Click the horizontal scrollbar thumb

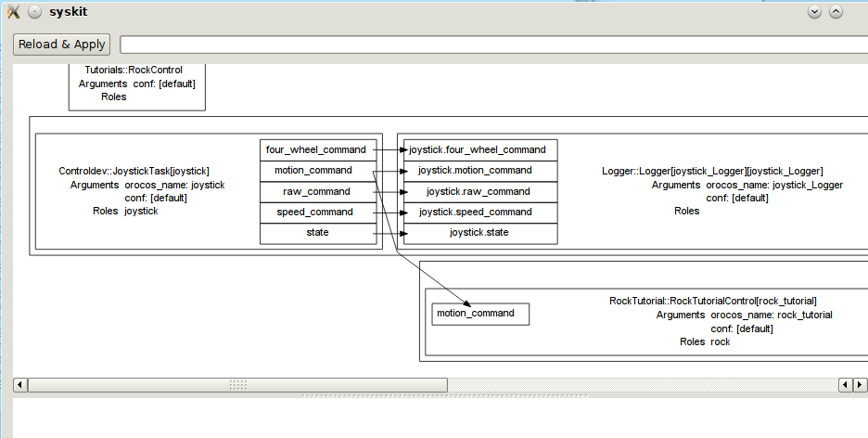[x=237, y=384]
